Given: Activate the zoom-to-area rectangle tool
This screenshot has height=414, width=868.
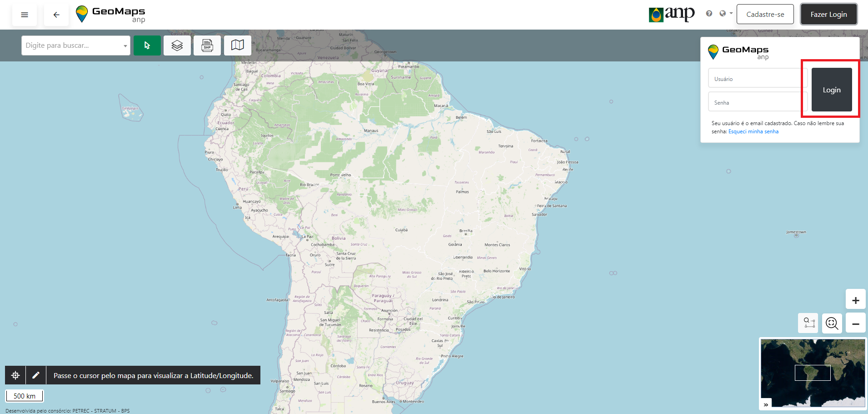Looking at the screenshot, I should click(x=809, y=323).
